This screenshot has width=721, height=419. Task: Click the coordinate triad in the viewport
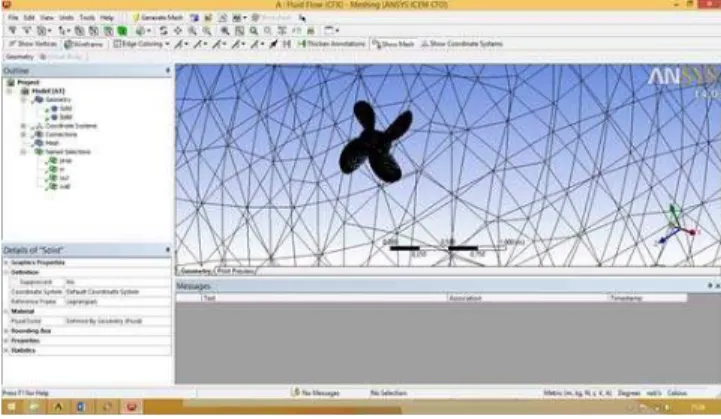[x=676, y=224]
